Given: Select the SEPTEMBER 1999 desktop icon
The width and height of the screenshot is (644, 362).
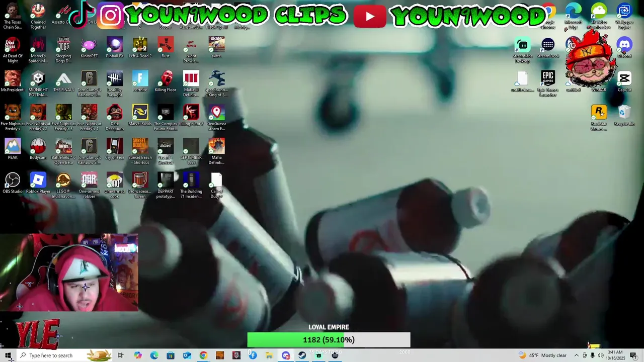Looking at the screenshot, I should pos(191,151).
